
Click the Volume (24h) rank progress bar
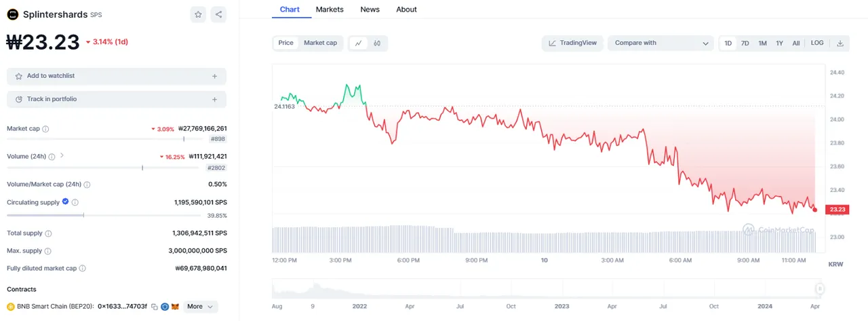click(104, 168)
